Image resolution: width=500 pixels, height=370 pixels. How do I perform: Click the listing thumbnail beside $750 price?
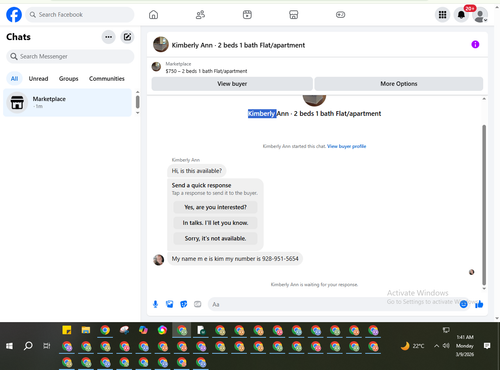click(156, 67)
